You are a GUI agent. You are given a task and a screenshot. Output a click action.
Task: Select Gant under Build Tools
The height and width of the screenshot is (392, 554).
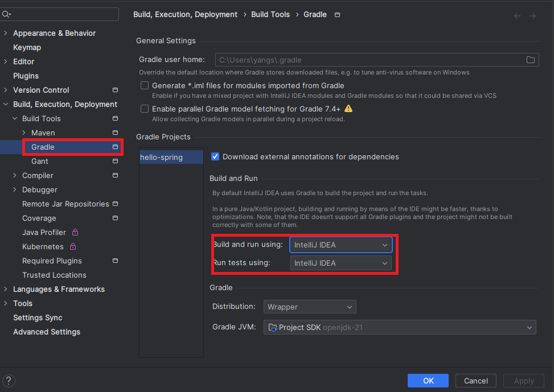[40, 161]
